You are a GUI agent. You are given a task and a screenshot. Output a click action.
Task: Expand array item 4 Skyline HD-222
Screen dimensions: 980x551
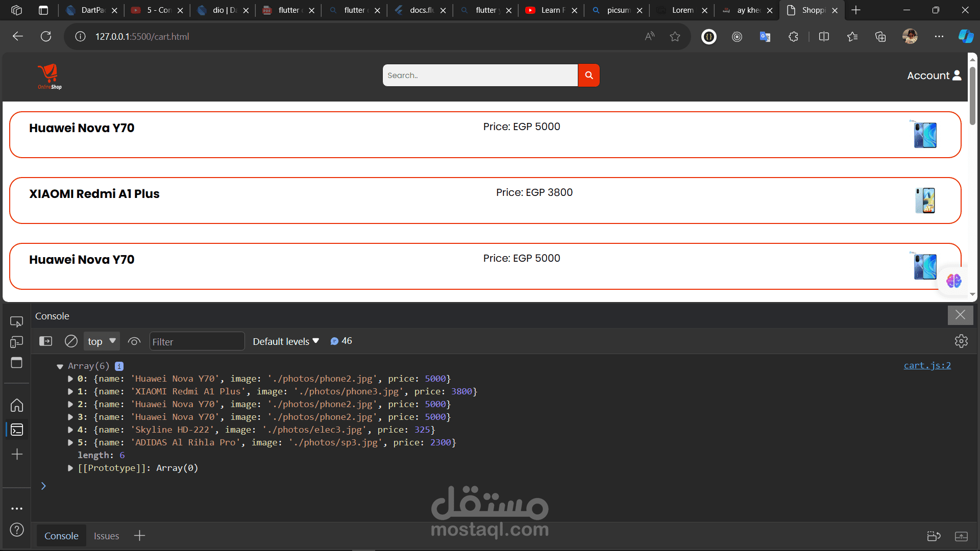[x=70, y=430]
